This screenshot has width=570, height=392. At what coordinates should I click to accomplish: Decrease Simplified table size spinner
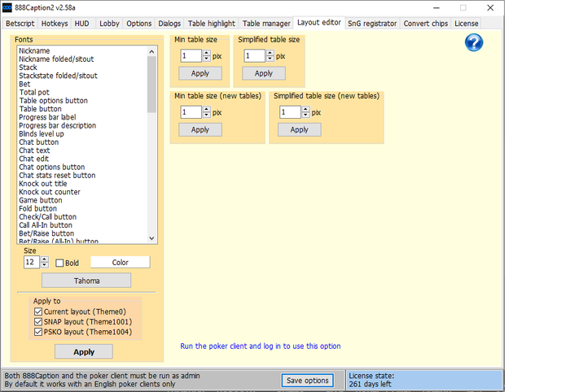tap(270, 59)
